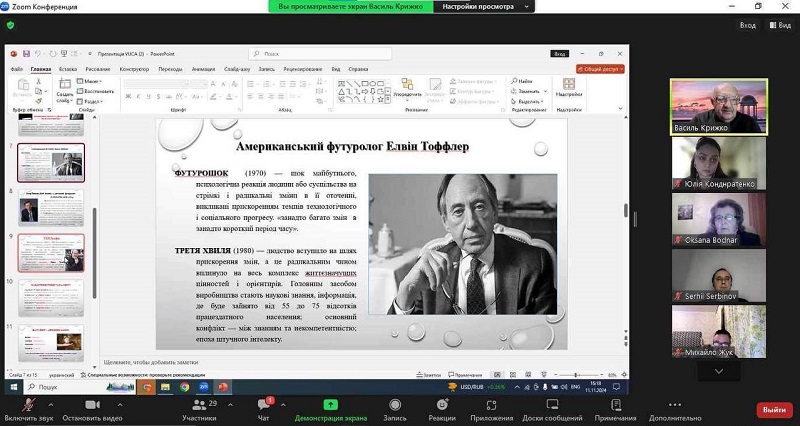Click PowerPoint zoom slider in status bar

[x=577, y=375]
